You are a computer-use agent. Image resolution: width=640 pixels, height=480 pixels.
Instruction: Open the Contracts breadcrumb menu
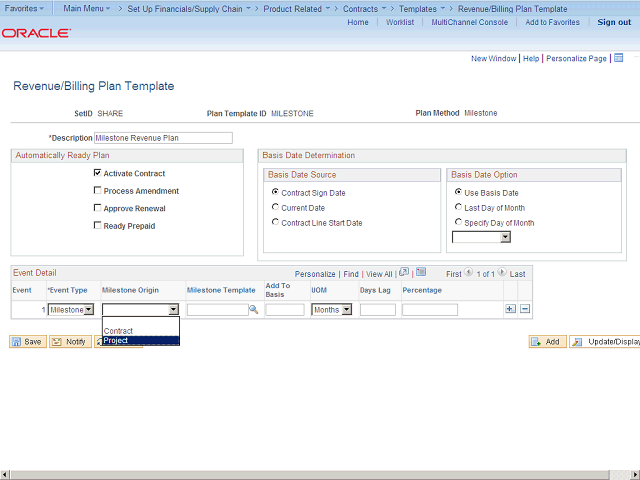[x=364, y=9]
